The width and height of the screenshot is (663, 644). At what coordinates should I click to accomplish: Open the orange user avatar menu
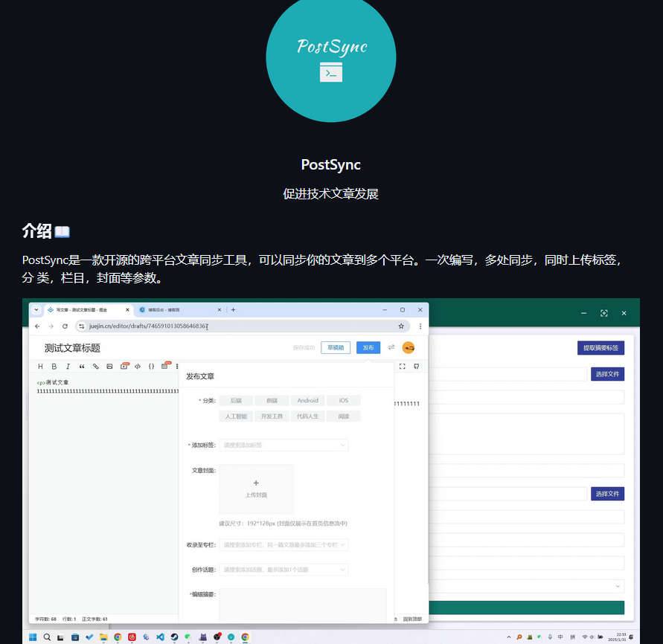[408, 348]
